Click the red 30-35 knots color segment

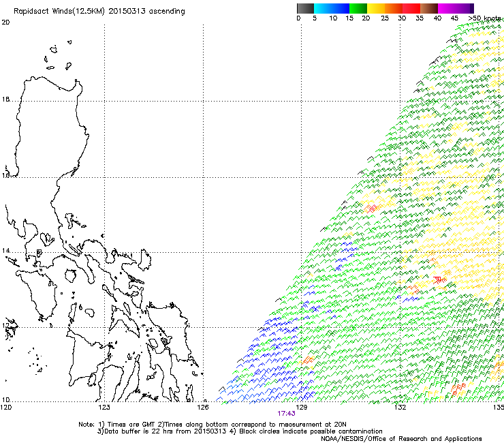coord(411,8)
